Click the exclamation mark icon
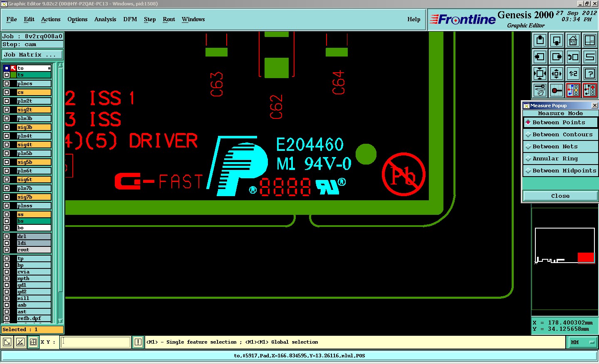This screenshot has width=599, height=364. 138,342
